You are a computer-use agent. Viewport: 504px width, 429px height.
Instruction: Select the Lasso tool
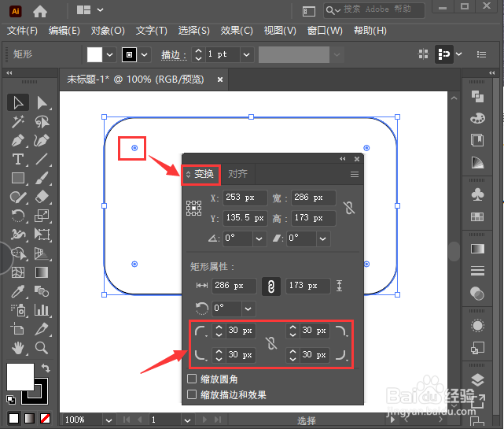click(42, 122)
